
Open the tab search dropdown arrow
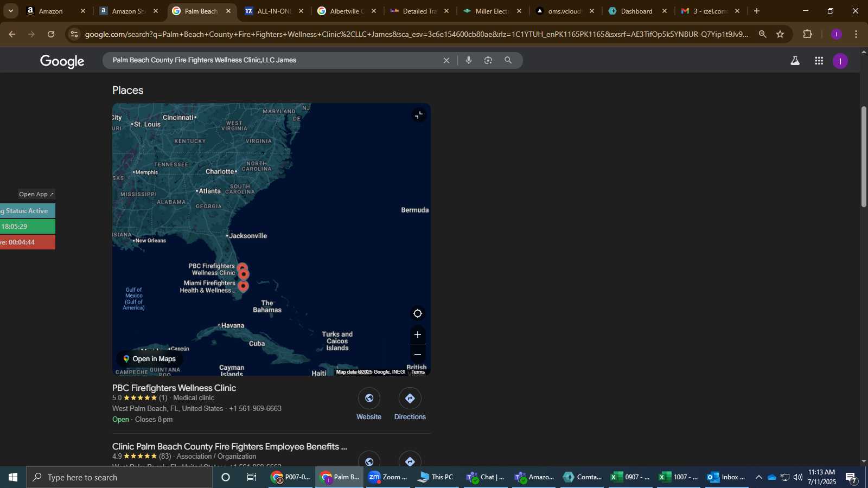(10, 11)
